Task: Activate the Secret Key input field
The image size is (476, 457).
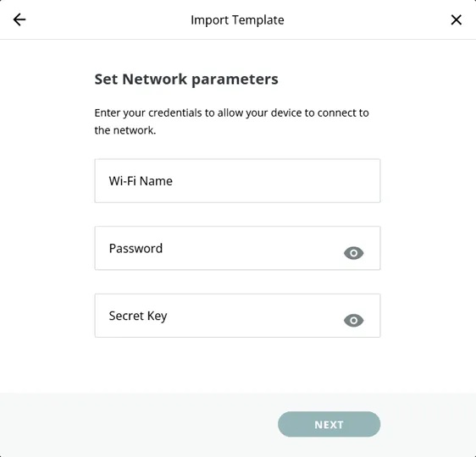Action: coord(237,316)
